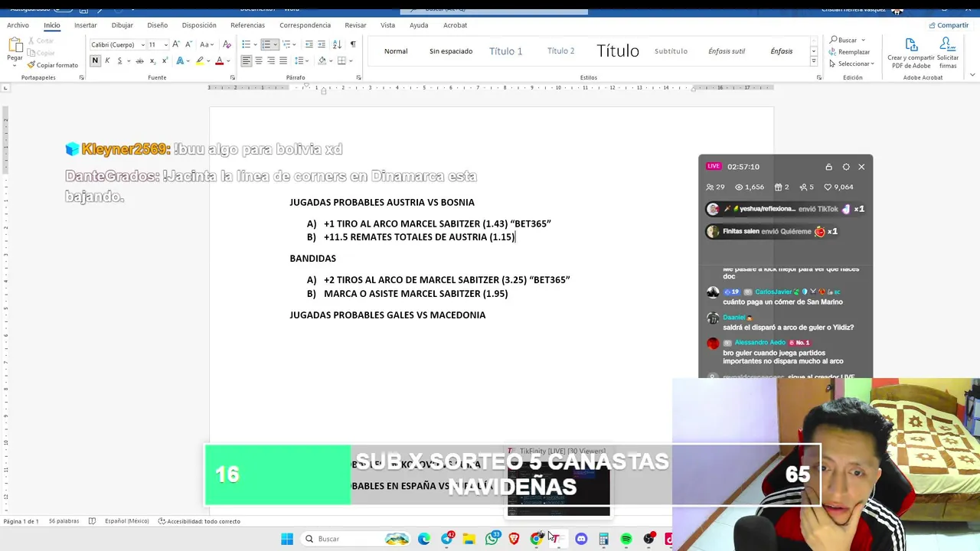Open the Calibri (Cuerpo) font name dropdown
This screenshot has height=551, width=980.
point(142,44)
